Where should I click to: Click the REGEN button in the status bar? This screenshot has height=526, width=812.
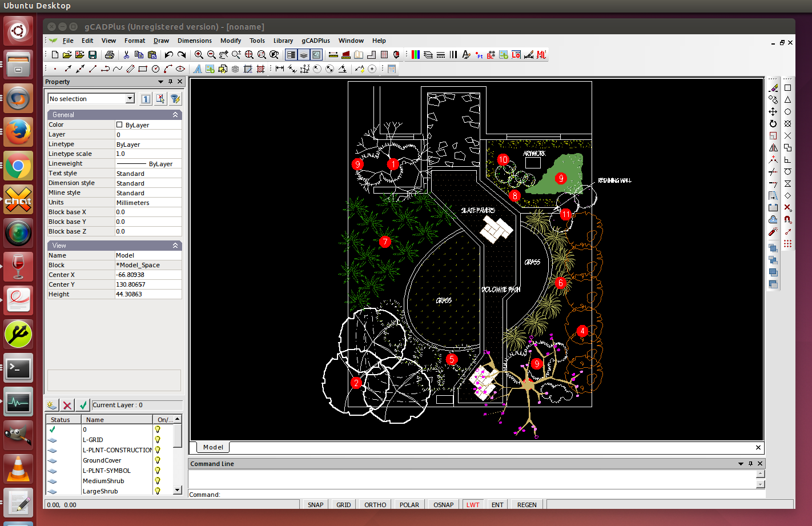pos(525,504)
